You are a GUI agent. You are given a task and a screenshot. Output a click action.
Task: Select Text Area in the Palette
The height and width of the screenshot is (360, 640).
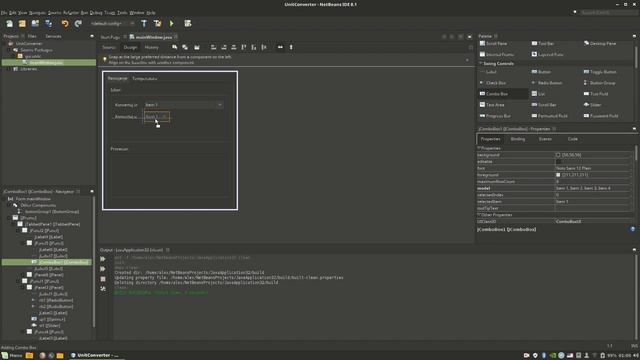coord(492,105)
